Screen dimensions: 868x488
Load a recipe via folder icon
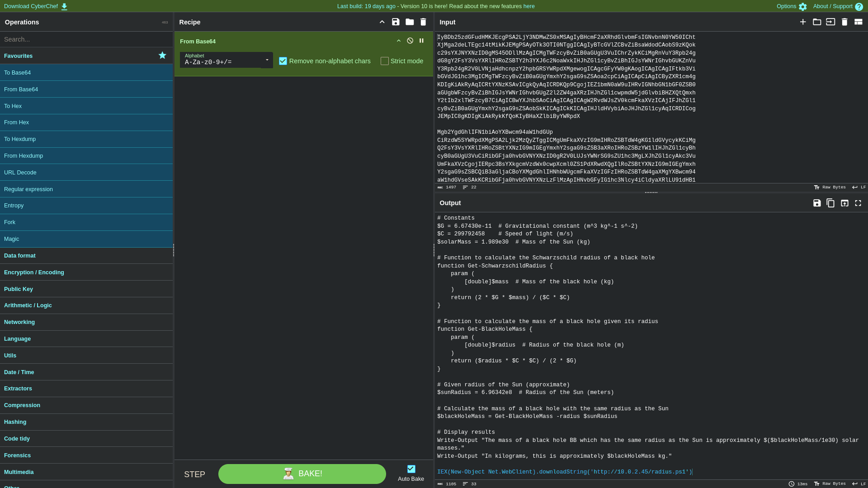(410, 22)
